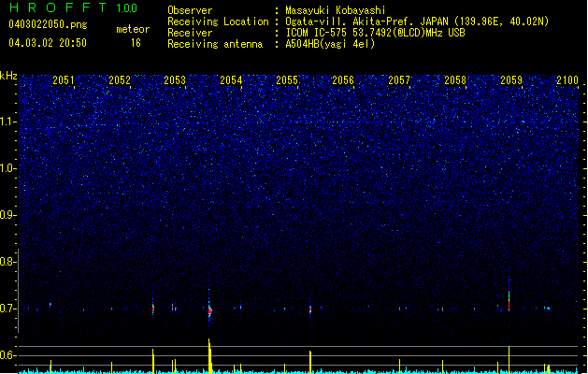Click the date stamp 04.03.02 20:50

click(48, 43)
